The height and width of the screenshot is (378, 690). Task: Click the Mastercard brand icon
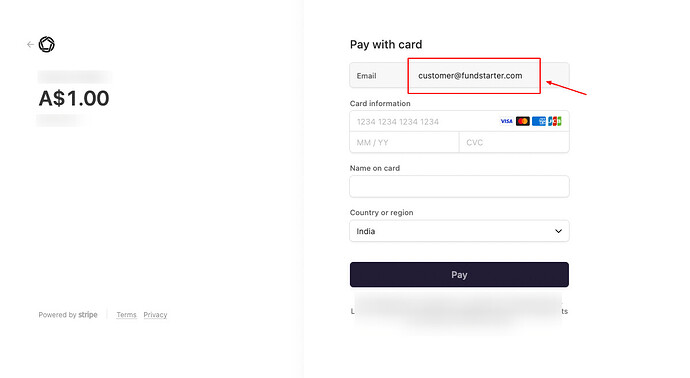click(523, 121)
